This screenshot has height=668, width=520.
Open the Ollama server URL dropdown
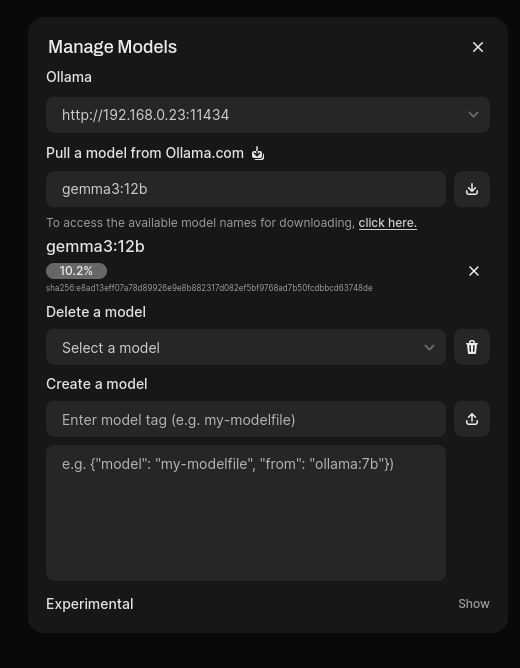point(268,115)
